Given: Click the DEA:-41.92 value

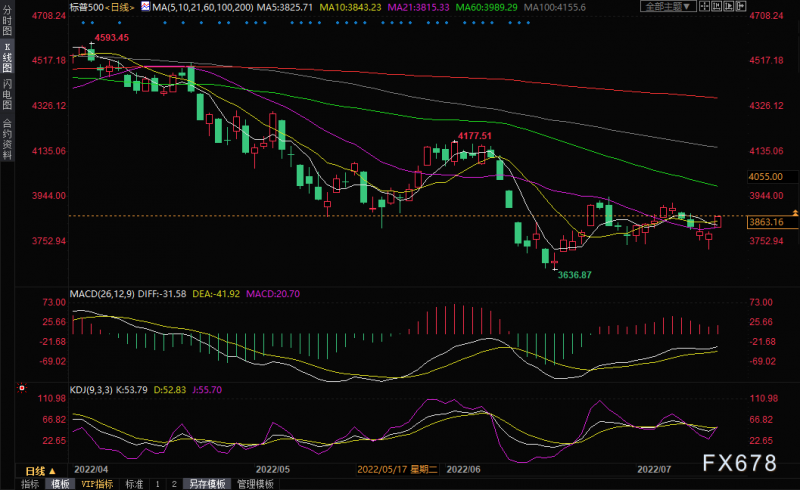Looking at the screenshot, I should [x=216, y=293].
